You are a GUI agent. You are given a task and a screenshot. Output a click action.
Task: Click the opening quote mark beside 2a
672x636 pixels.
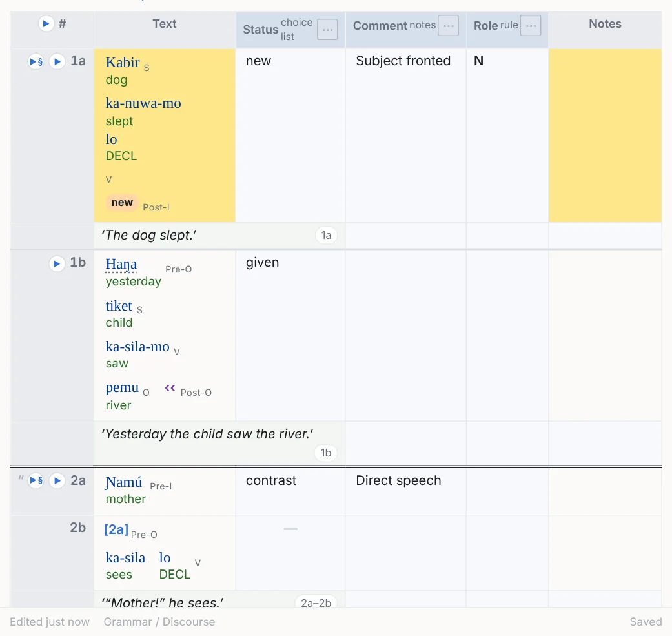[x=21, y=478]
